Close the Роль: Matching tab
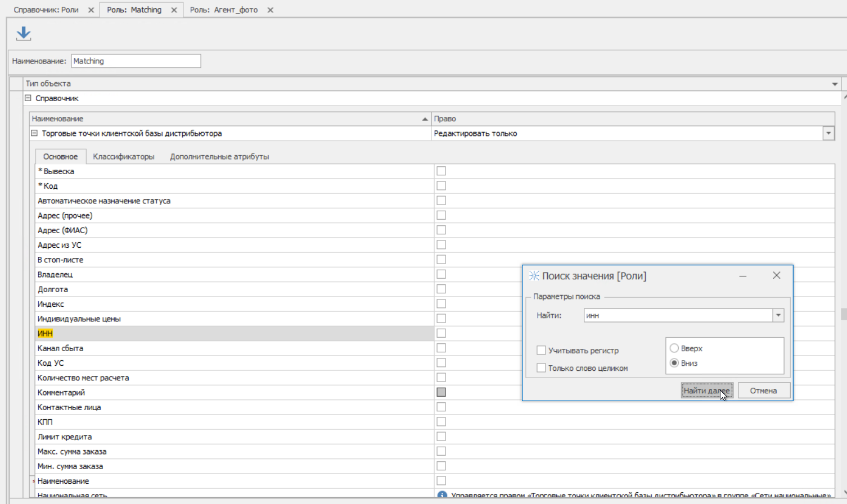The width and height of the screenshot is (847, 504). click(x=174, y=10)
